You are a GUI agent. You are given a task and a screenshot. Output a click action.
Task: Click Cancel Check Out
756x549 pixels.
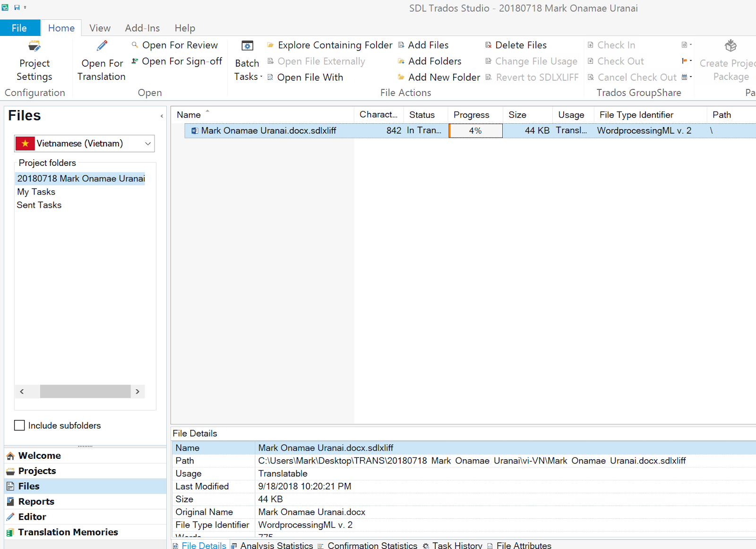point(632,77)
